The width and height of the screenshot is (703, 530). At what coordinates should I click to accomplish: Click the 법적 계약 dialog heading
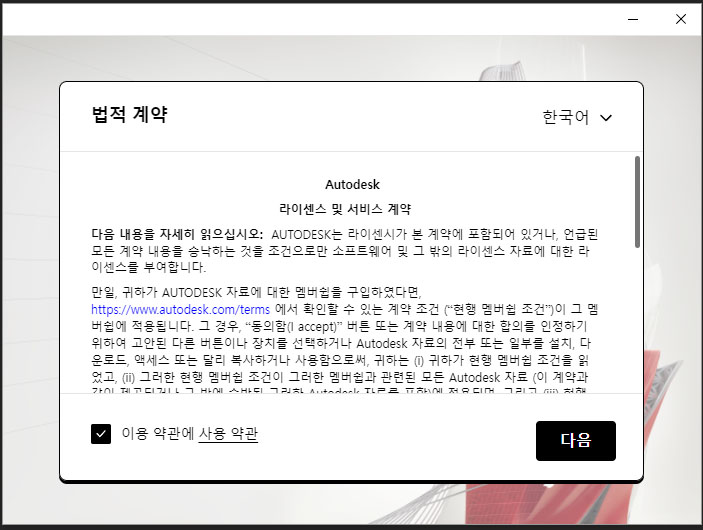129,115
